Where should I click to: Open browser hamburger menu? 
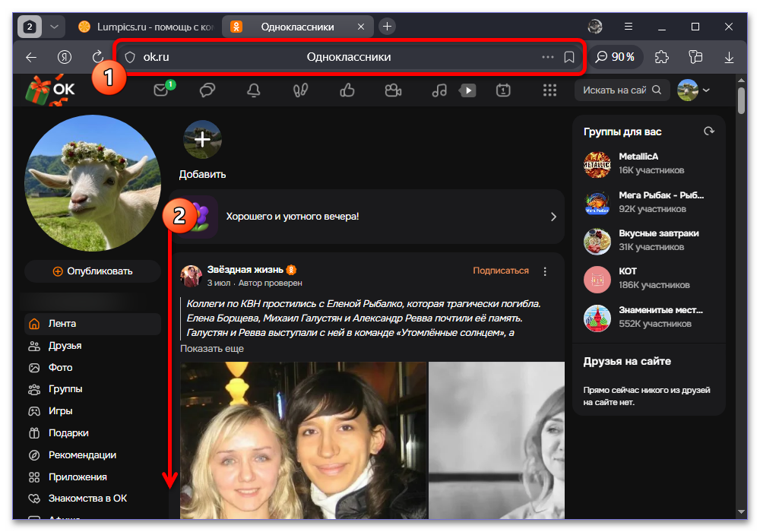(629, 27)
